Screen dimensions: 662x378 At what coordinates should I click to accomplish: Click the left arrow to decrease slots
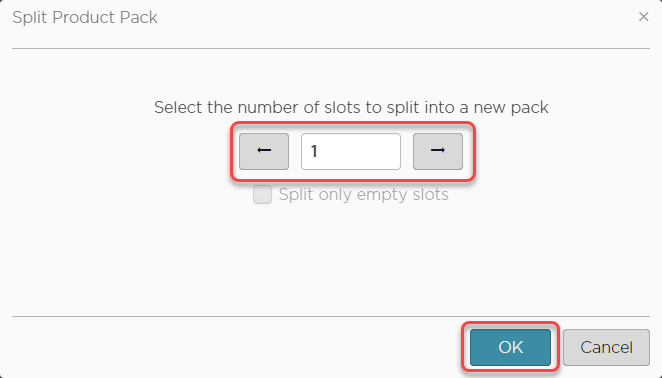point(264,151)
